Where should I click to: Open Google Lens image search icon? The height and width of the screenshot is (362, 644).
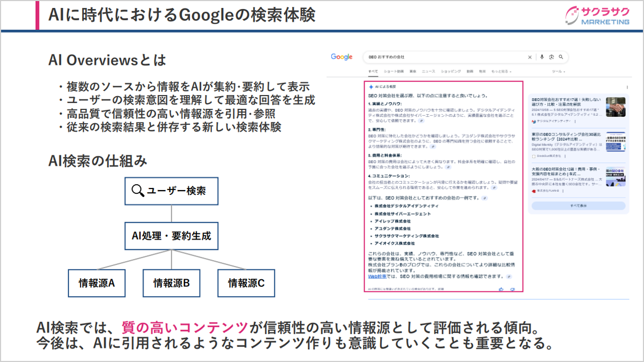[x=552, y=57]
